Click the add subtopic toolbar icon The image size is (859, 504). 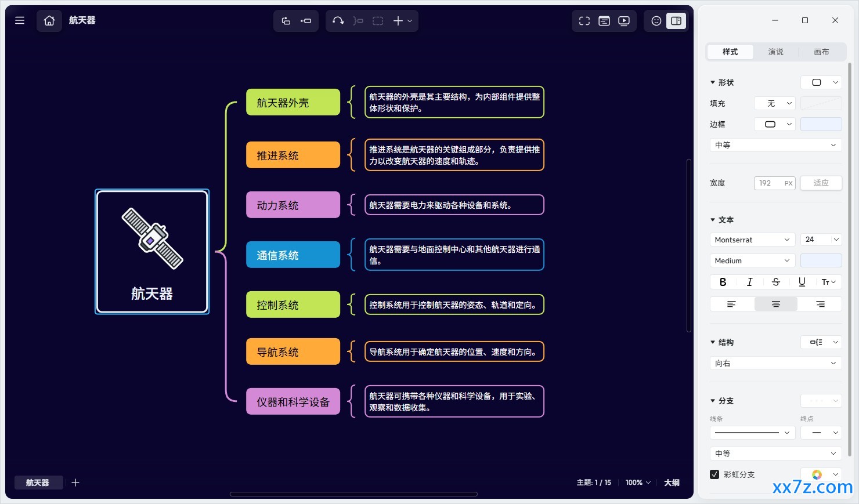pyautogui.click(x=306, y=21)
